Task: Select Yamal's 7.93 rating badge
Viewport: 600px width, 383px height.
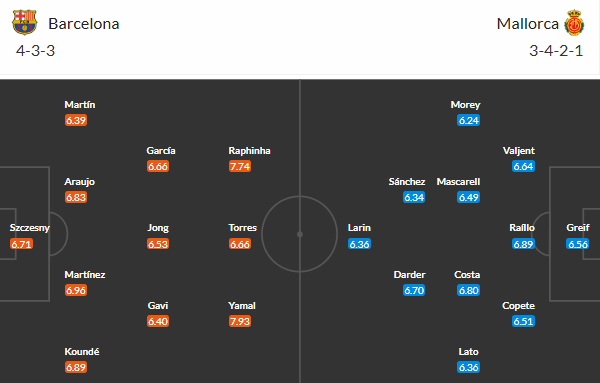Action: [240, 321]
